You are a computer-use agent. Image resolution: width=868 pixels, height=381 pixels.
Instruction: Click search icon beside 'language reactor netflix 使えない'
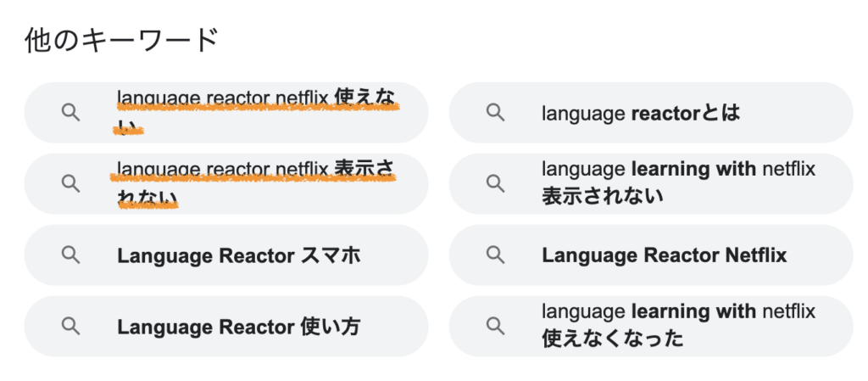point(71,113)
